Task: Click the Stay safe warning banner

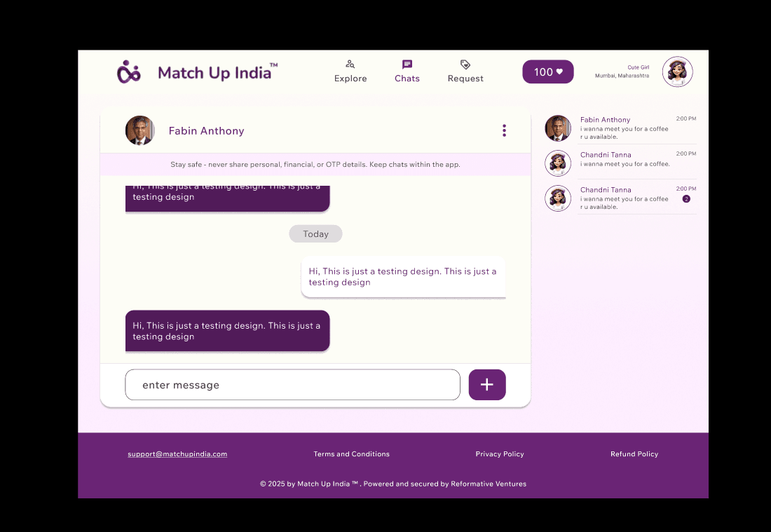Action: (315, 164)
